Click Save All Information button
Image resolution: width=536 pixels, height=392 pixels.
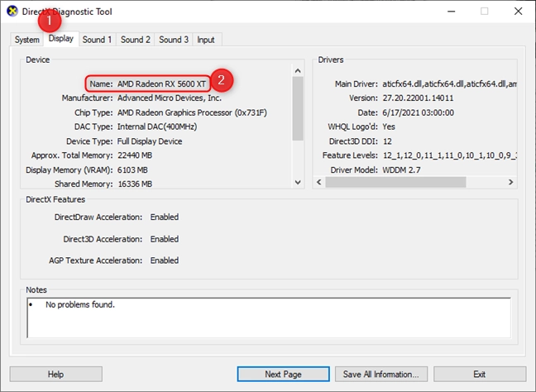381,375
